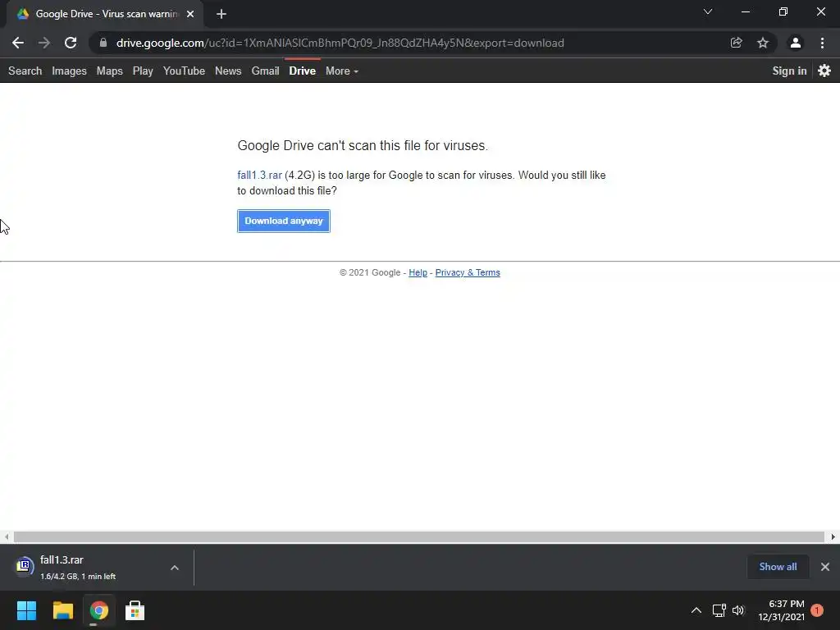Open the Help link in footer
This screenshot has height=630, width=840.
418,272
